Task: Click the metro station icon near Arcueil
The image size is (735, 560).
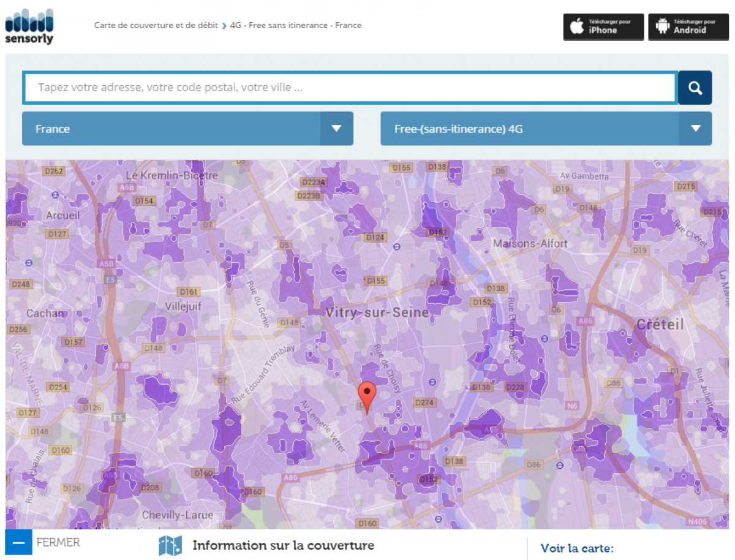Action: pos(55,195)
